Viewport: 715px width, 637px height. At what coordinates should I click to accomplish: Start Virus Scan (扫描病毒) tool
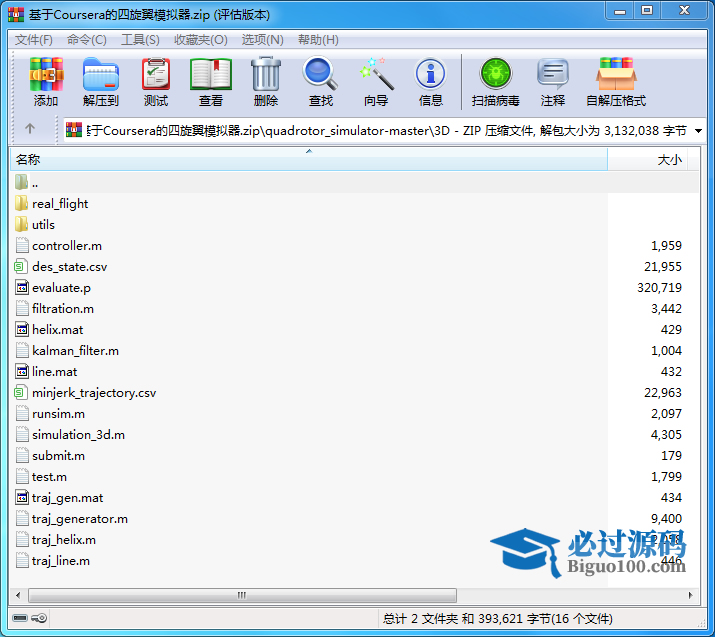496,81
